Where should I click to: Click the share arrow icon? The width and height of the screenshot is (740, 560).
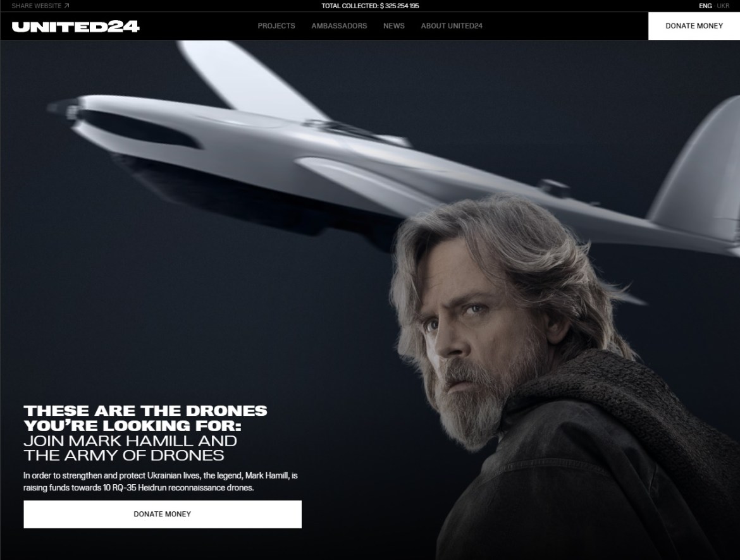pos(66,6)
